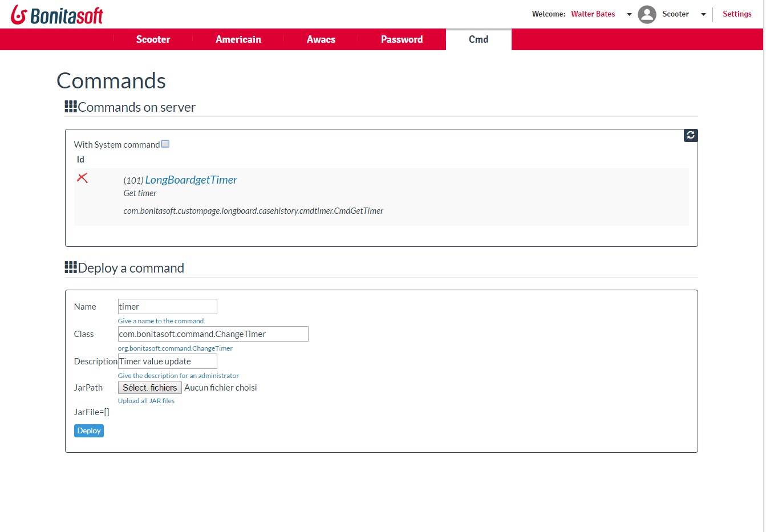
Task: Click 'Give the description for an administrator' hint
Action: 179,376
